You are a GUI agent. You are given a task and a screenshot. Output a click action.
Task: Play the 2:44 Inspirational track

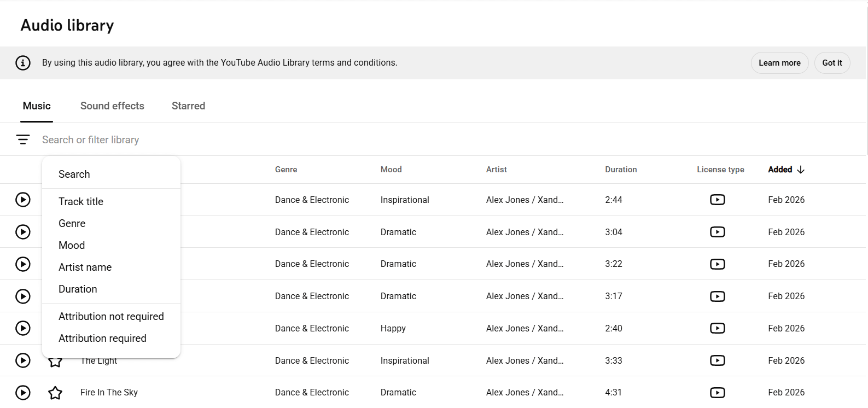(x=23, y=200)
